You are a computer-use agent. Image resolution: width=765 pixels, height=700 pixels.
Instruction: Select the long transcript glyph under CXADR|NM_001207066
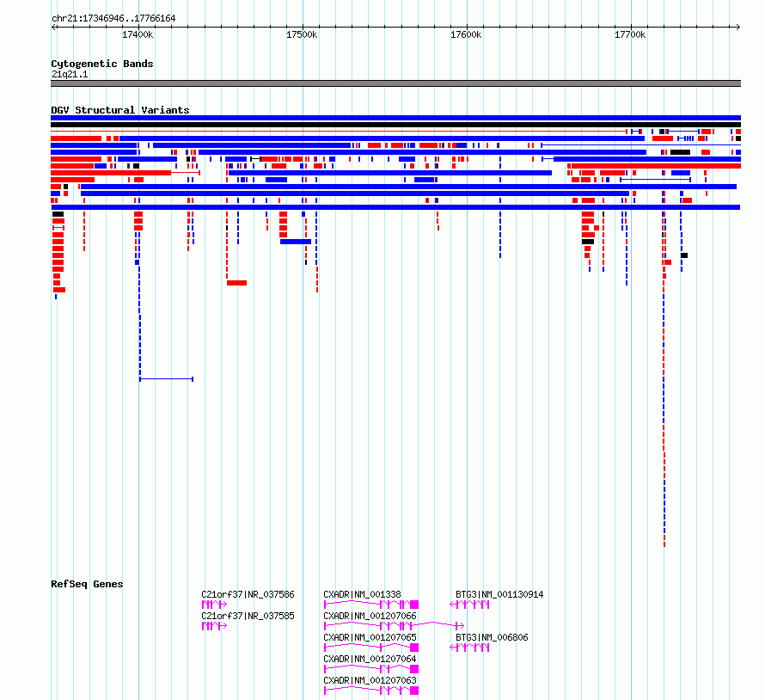pos(395,626)
